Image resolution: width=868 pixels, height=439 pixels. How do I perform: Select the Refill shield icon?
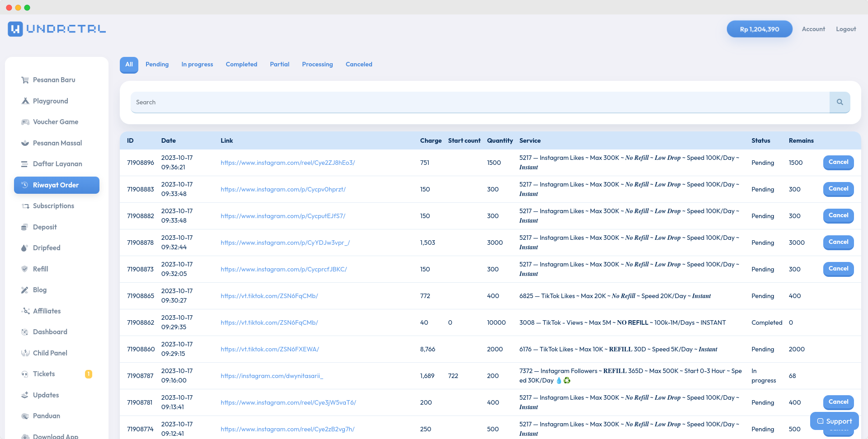coord(25,269)
